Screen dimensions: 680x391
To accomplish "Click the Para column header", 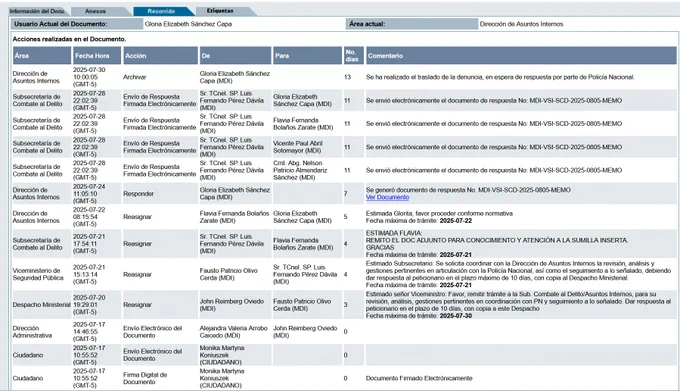I will [x=307, y=55].
